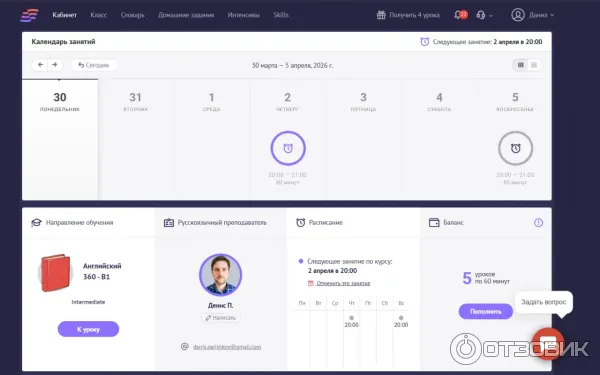Click 2 апреля в 20:00 next lesson header text

(518, 42)
